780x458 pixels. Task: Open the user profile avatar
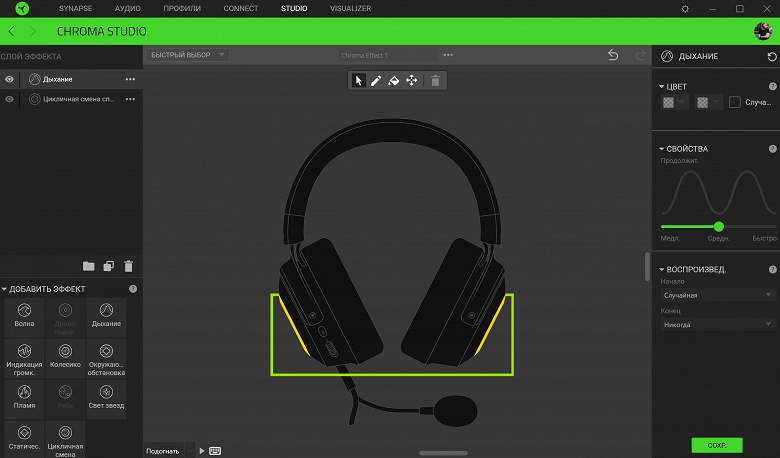pos(763,31)
